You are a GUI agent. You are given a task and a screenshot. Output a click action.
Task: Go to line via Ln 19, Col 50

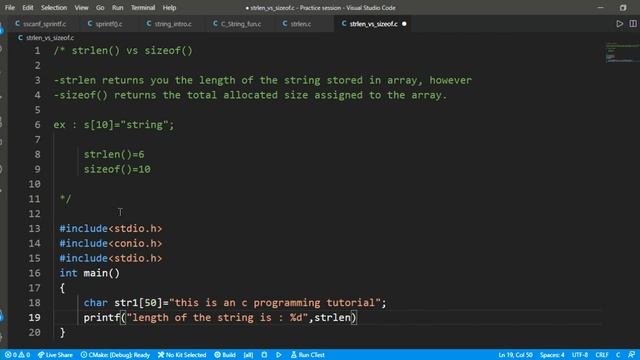pos(516,355)
